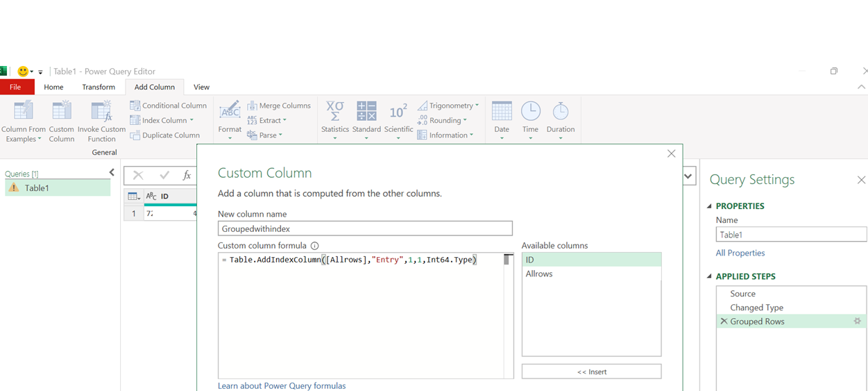The height and width of the screenshot is (391, 868).
Task: Select the Changed Type step
Action: click(x=791, y=308)
